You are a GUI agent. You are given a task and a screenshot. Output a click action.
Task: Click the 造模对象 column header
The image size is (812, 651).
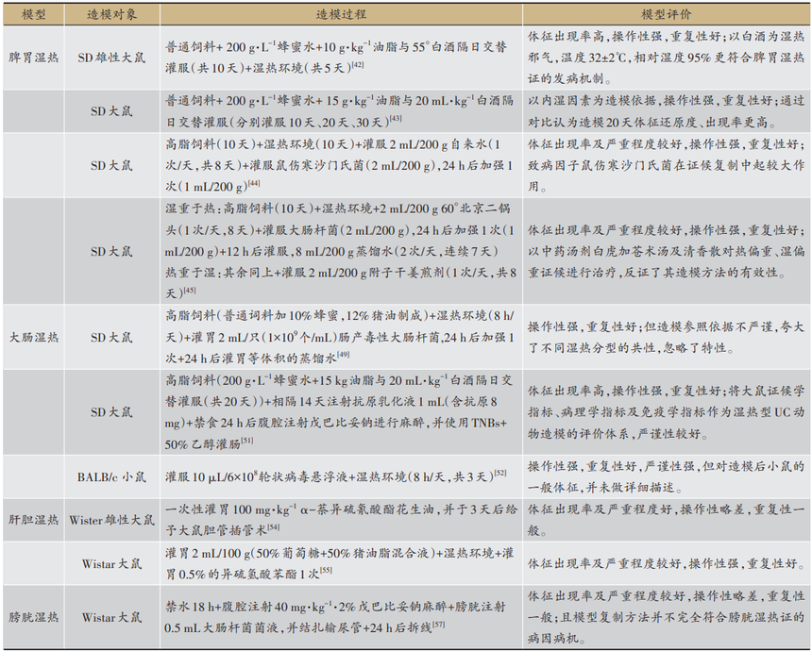coord(110,18)
